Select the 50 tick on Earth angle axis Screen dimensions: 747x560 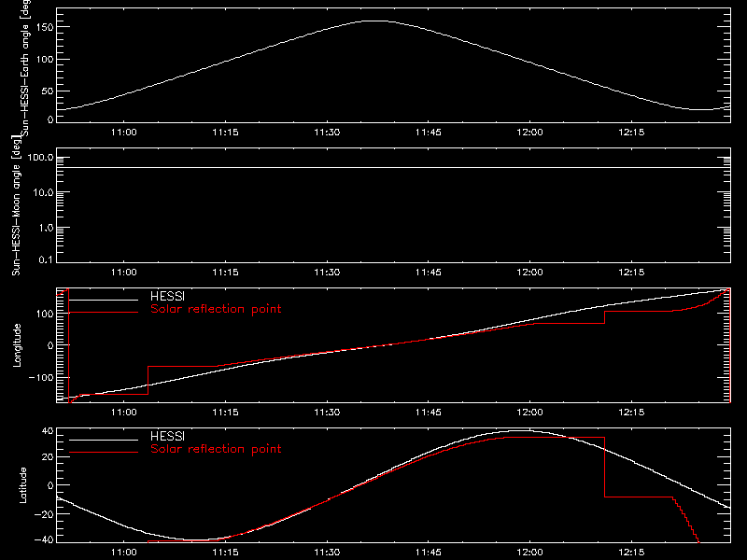click(48, 91)
